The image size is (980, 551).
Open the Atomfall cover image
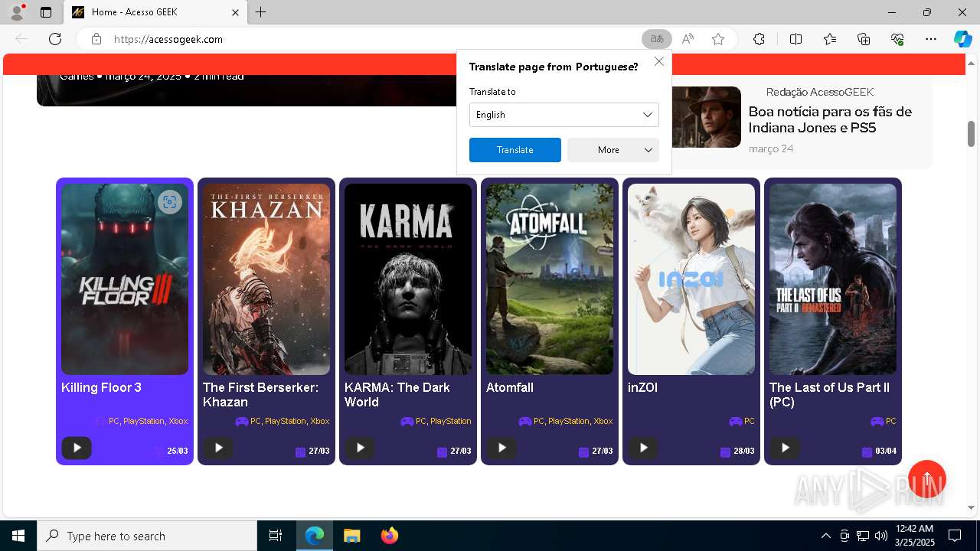[550, 279]
